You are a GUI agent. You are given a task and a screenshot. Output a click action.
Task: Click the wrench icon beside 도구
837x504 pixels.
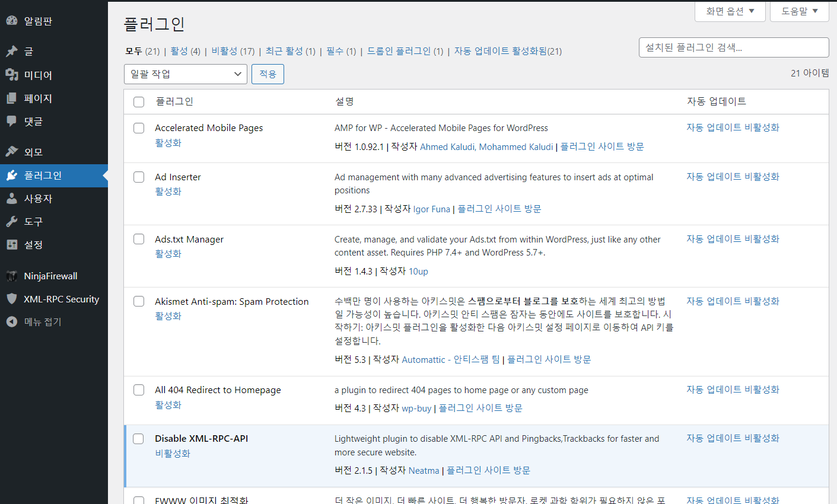point(12,222)
